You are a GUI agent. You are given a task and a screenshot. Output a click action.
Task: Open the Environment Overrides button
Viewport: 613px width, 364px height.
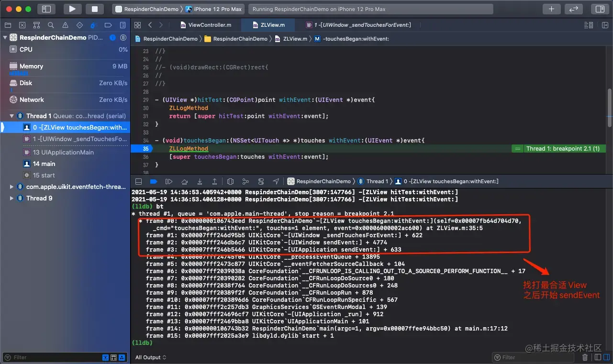(x=261, y=181)
